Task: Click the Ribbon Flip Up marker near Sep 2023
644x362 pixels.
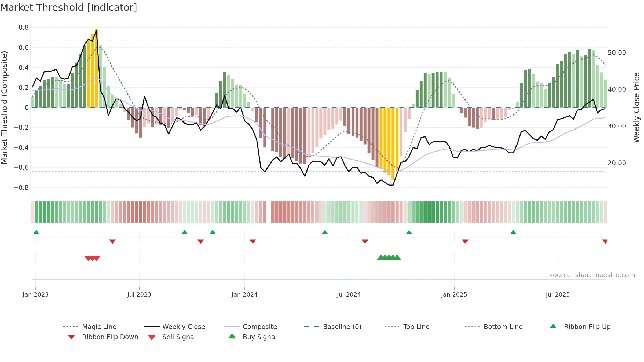Action: (185, 232)
